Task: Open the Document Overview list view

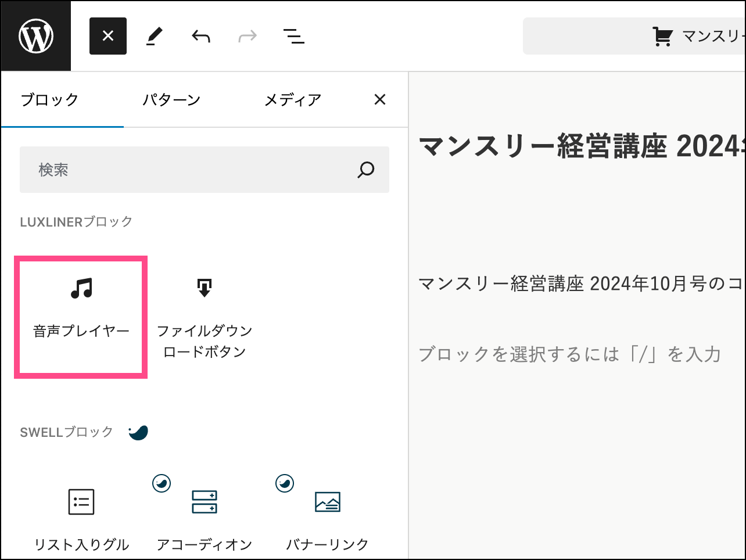Action: 294,37
